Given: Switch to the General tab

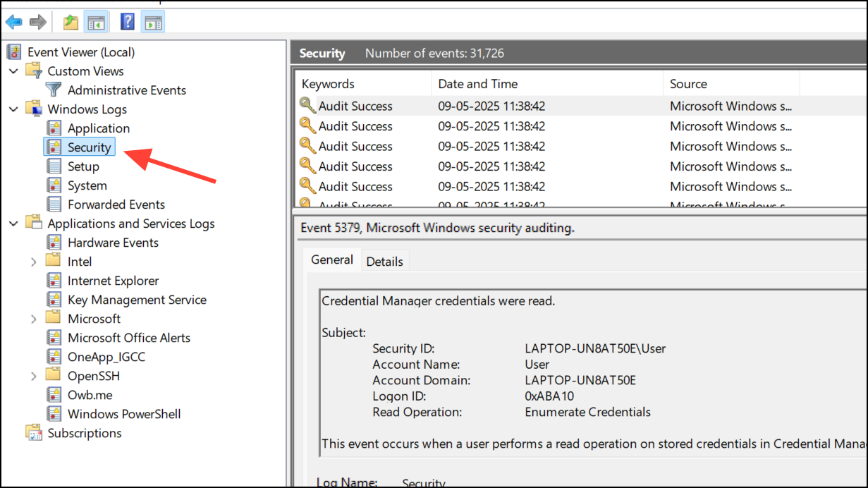Looking at the screenshot, I should tap(332, 260).
